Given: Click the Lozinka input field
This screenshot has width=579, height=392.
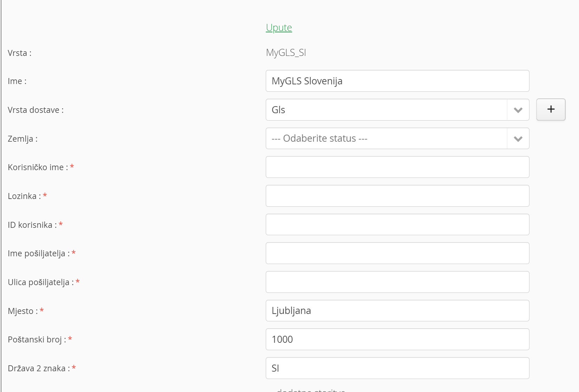Looking at the screenshot, I should point(398,196).
